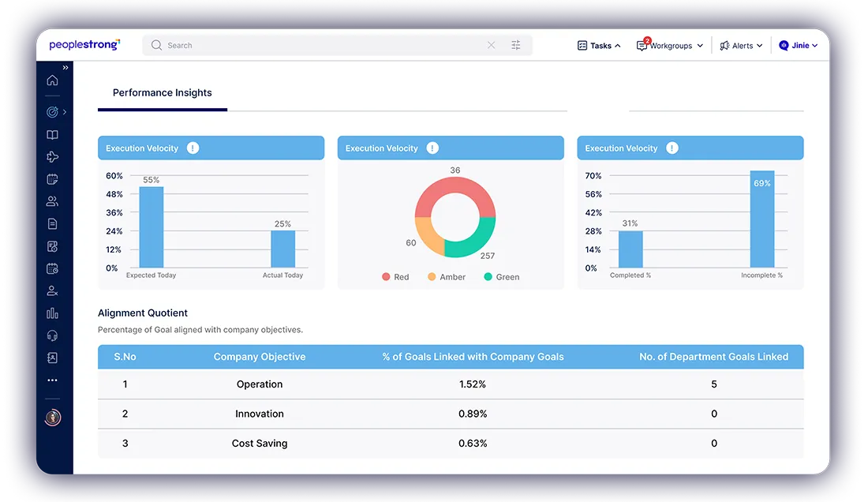Open the open-book learning icon in the sidebar
The image size is (868, 502).
tap(52, 134)
